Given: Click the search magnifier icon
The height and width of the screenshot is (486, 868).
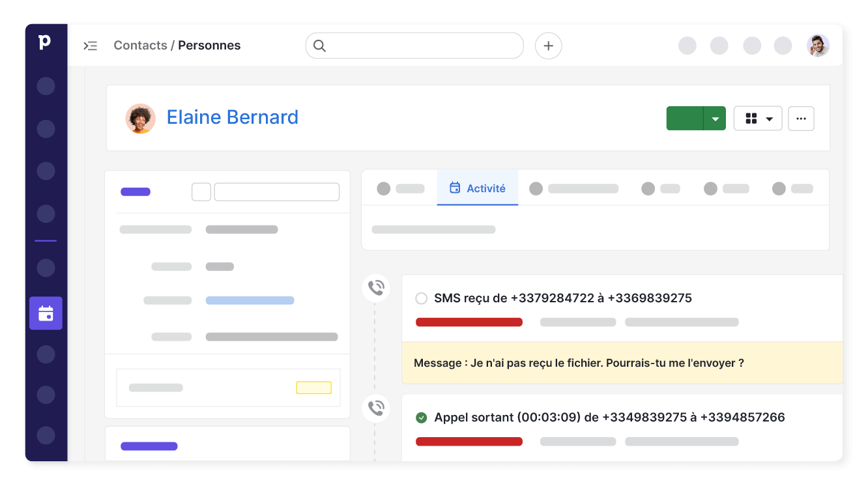Looking at the screenshot, I should coord(319,46).
